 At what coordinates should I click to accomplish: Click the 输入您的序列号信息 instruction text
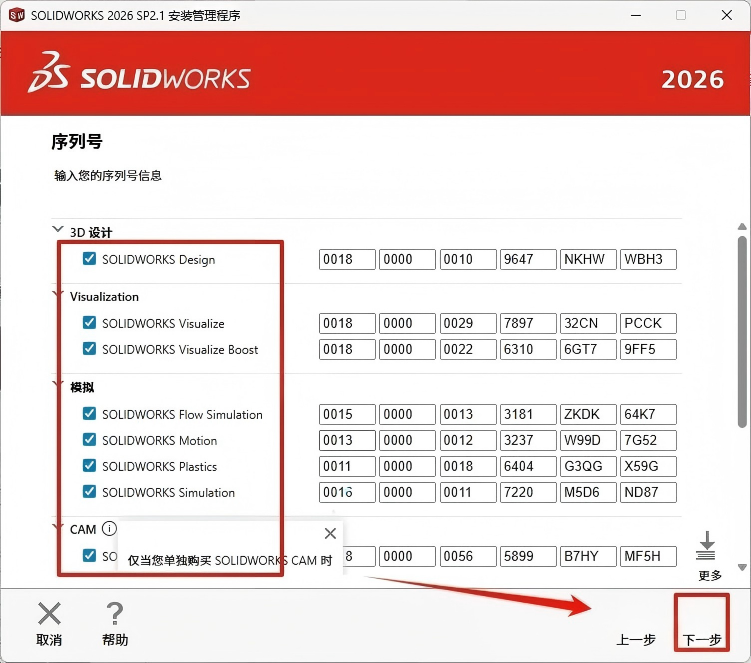108,176
